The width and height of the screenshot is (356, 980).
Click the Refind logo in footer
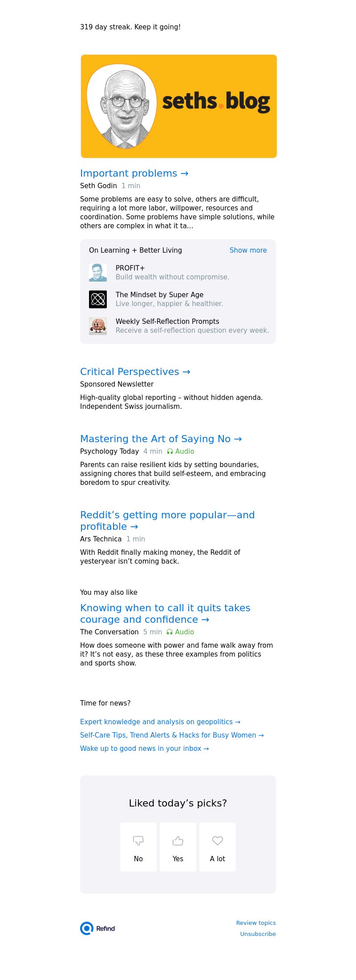[97, 928]
